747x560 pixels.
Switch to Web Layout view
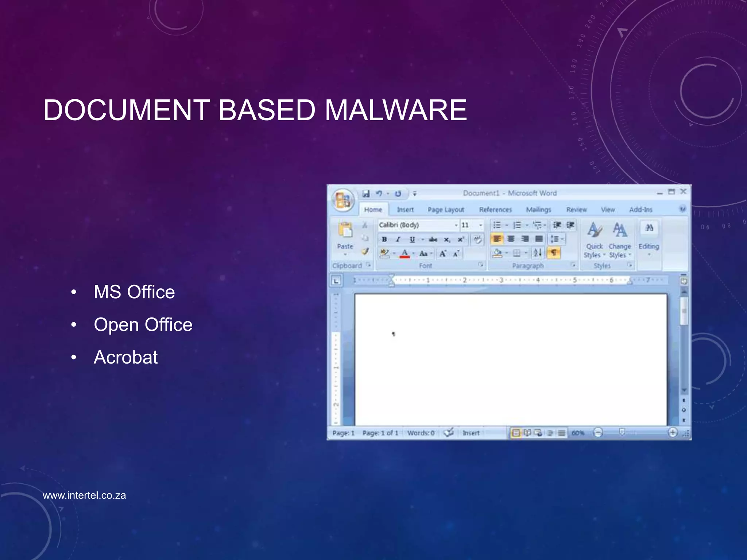tap(538, 433)
